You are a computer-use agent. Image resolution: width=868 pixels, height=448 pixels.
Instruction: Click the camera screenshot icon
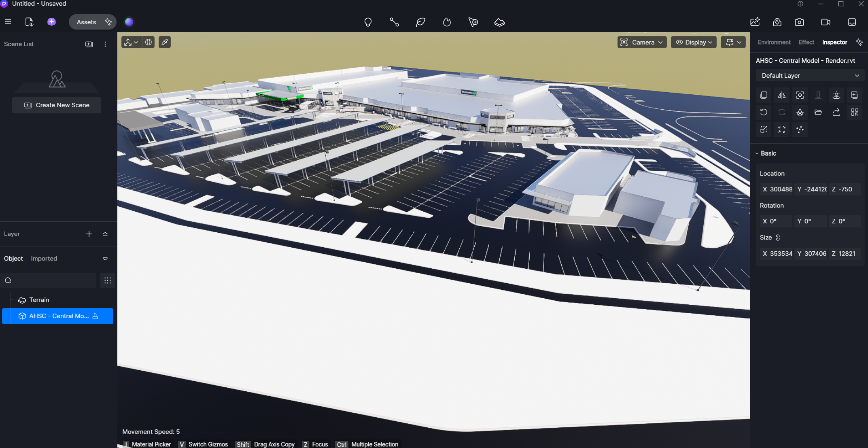[799, 22]
